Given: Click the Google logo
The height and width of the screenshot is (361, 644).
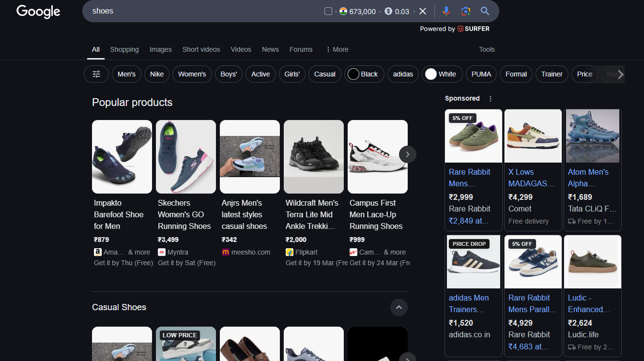Looking at the screenshot, I should [x=38, y=11].
